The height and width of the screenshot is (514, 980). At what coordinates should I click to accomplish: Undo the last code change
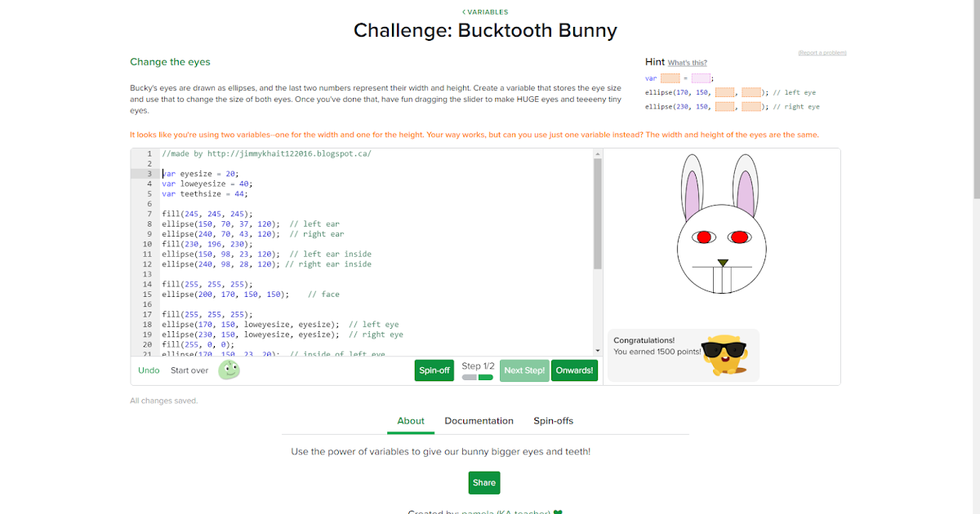(x=149, y=370)
